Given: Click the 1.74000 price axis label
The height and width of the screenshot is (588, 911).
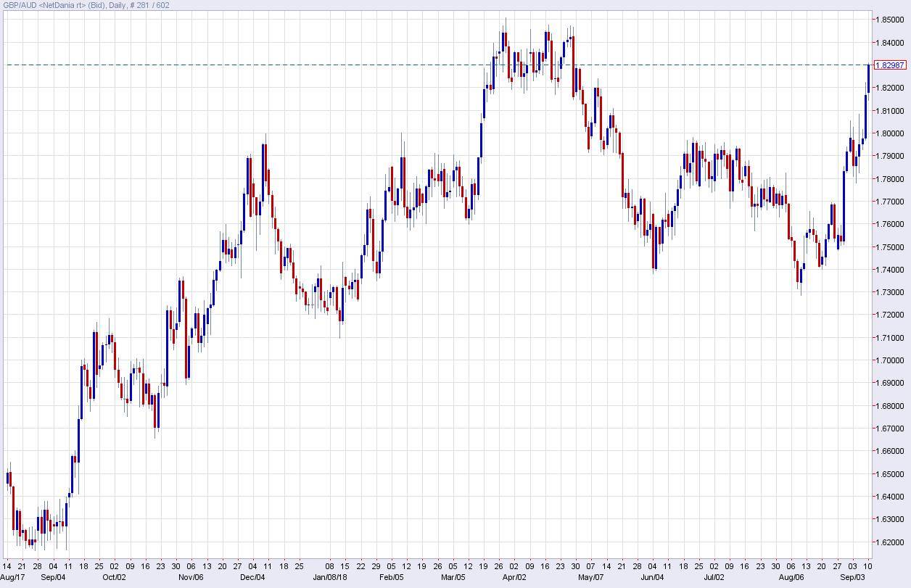Looking at the screenshot, I should [890, 270].
